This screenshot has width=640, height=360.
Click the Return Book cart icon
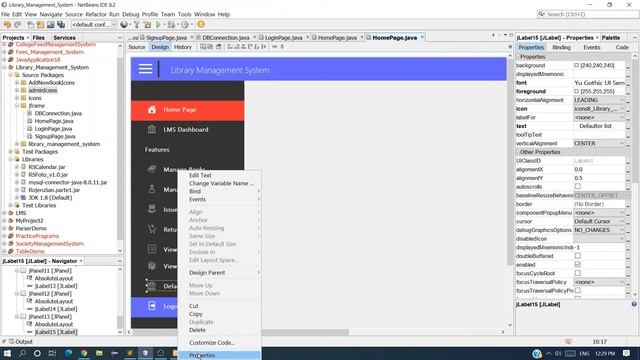tap(152, 229)
